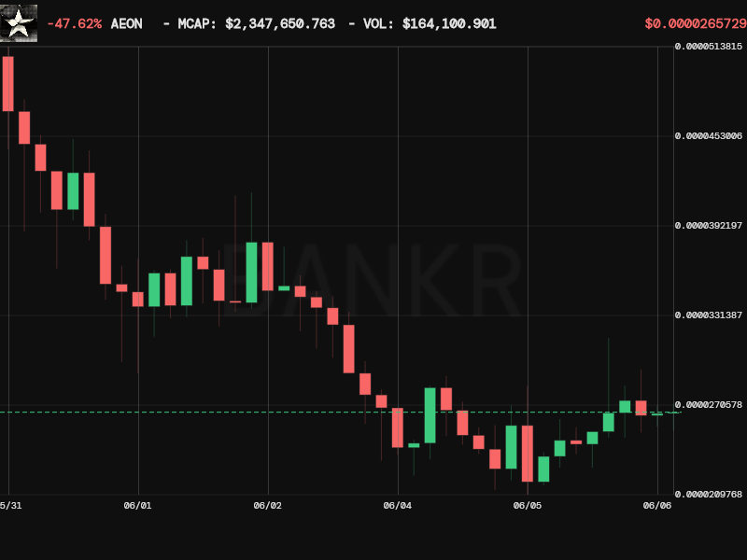The height and width of the screenshot is (560, 747).
Task: Click the VOL: $164,100.901 value
Action: [430, 24]
